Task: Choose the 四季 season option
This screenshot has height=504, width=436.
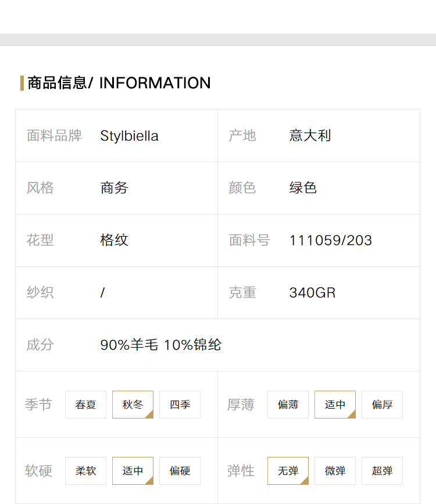Action: coord(180,405)
